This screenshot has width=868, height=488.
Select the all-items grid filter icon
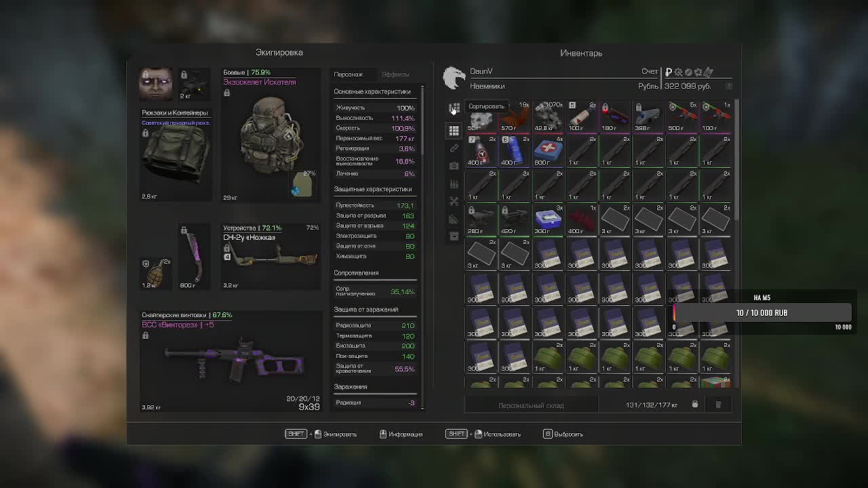coord(454,130)
